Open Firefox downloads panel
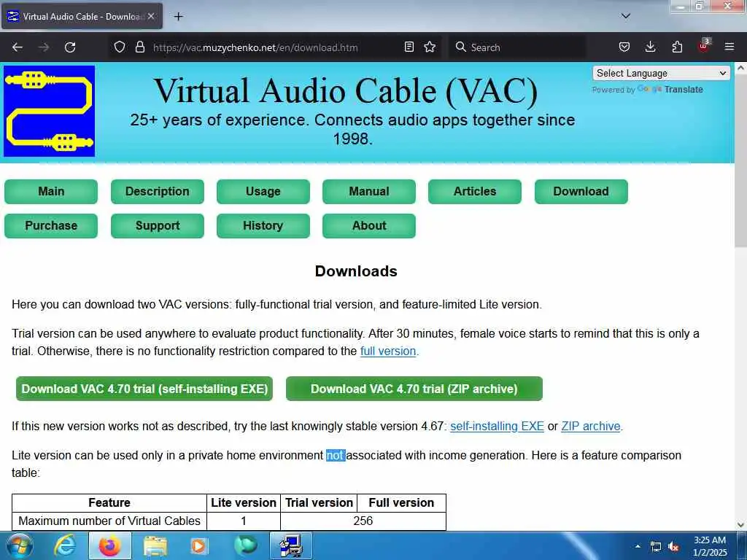 point(650,47)
